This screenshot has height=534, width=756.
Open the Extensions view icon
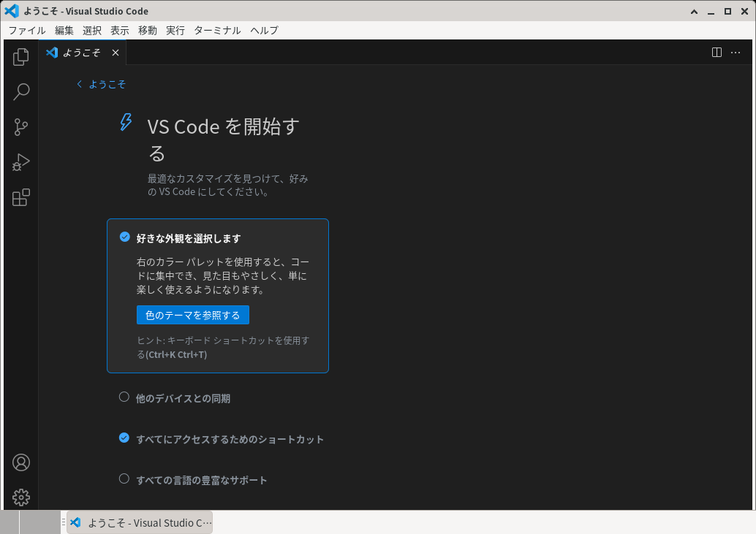click(20, 197)
